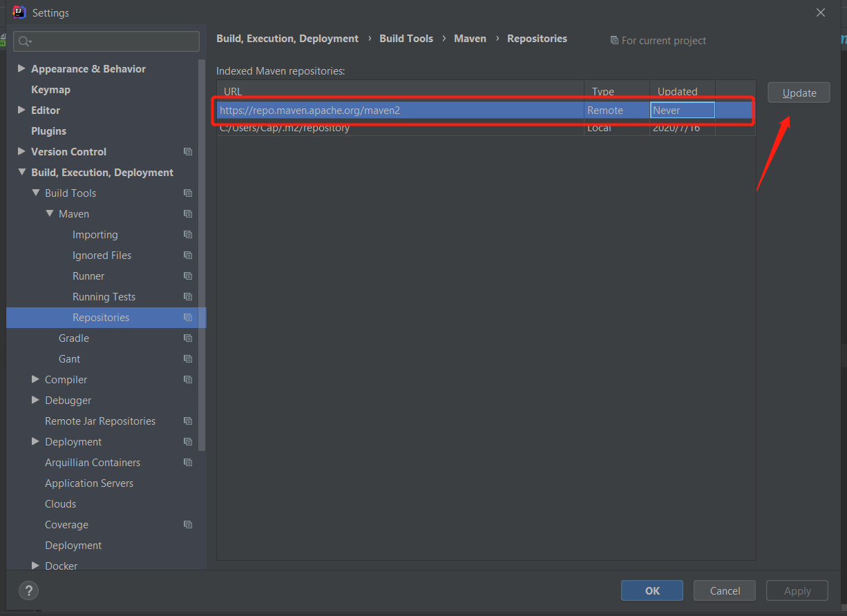Expand the Editor section arrow

[x=21, y=110]
